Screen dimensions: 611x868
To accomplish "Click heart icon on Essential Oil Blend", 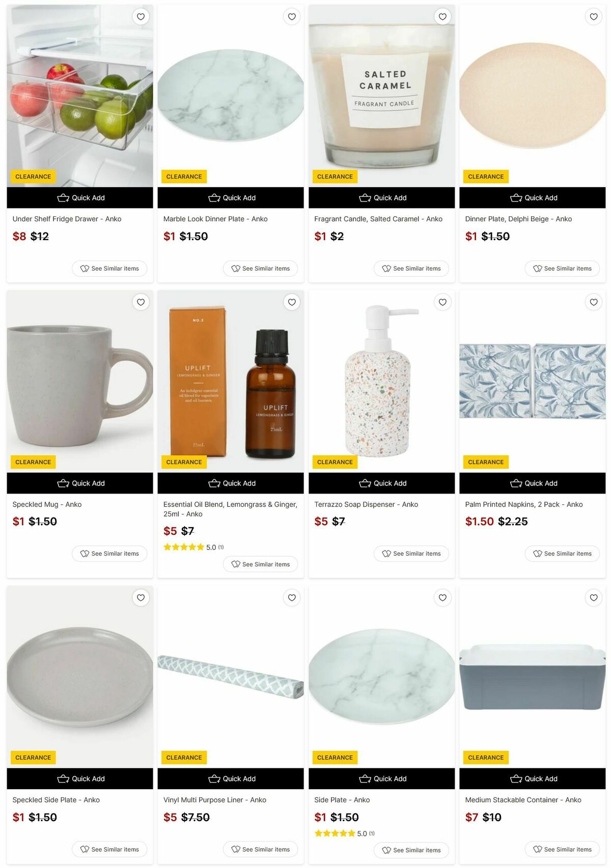I will click(x=292, y=302).
